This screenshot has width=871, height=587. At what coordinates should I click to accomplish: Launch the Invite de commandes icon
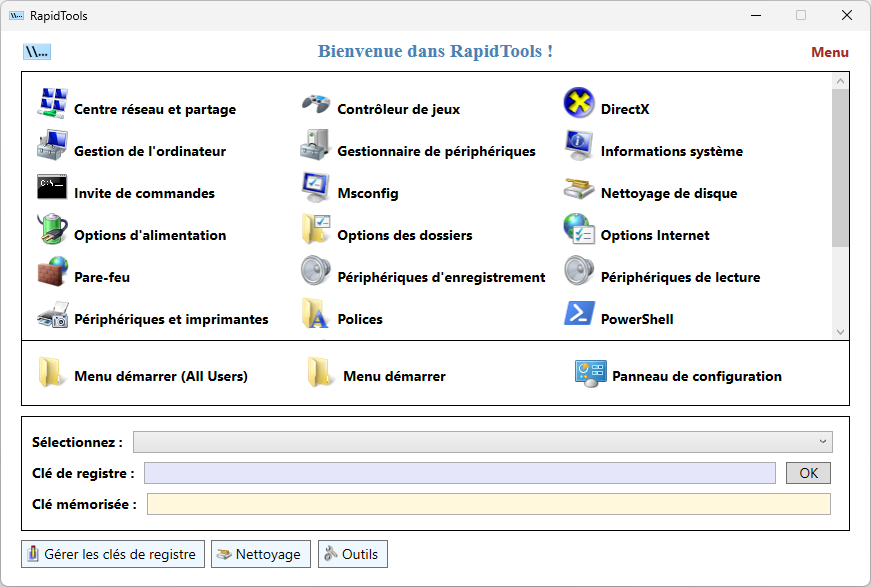click(52, 187)
